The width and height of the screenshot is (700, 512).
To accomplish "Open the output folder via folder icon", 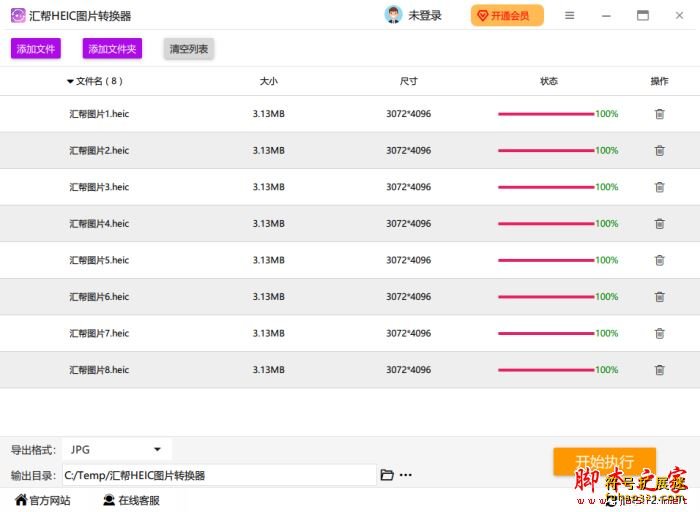I will pyautogui.click(x=387, y=475).
